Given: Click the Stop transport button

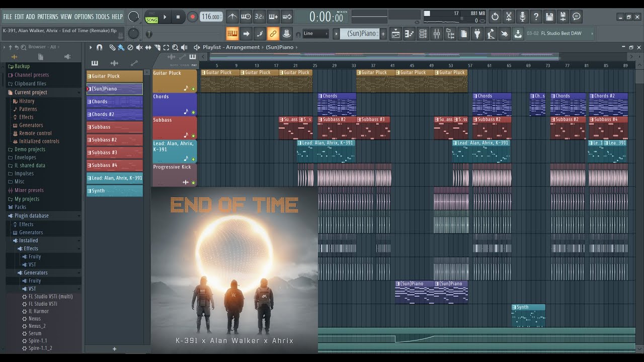Looking at the screenshot, I should coord(178,17).
